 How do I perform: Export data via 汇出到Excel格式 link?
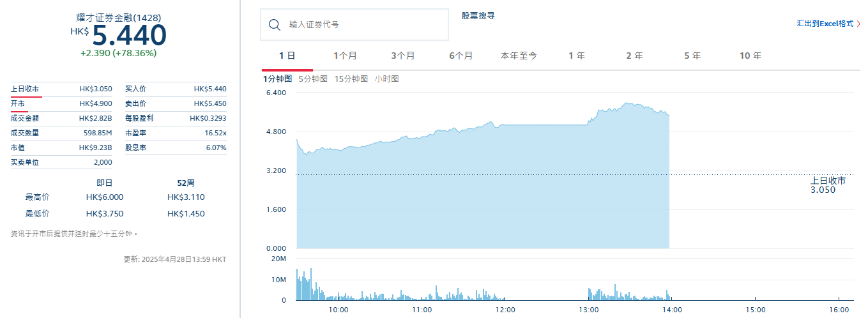pyautogui.click(x=825, y=24)
